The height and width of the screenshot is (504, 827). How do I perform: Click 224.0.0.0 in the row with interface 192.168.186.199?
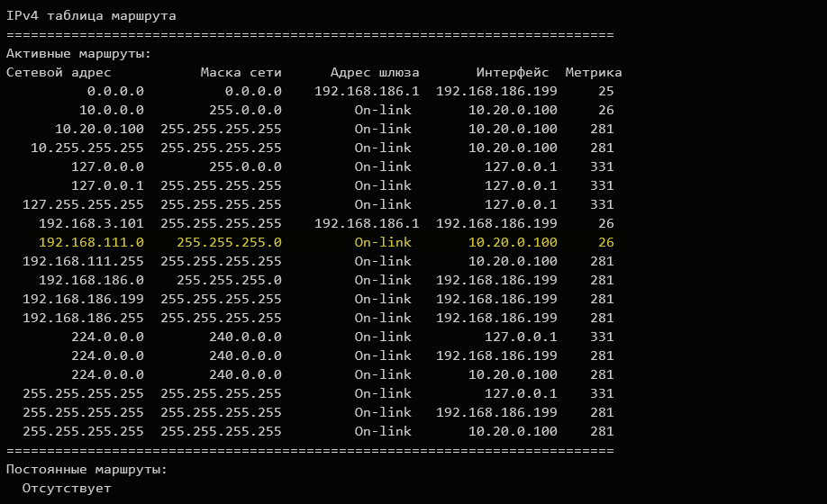107,356
